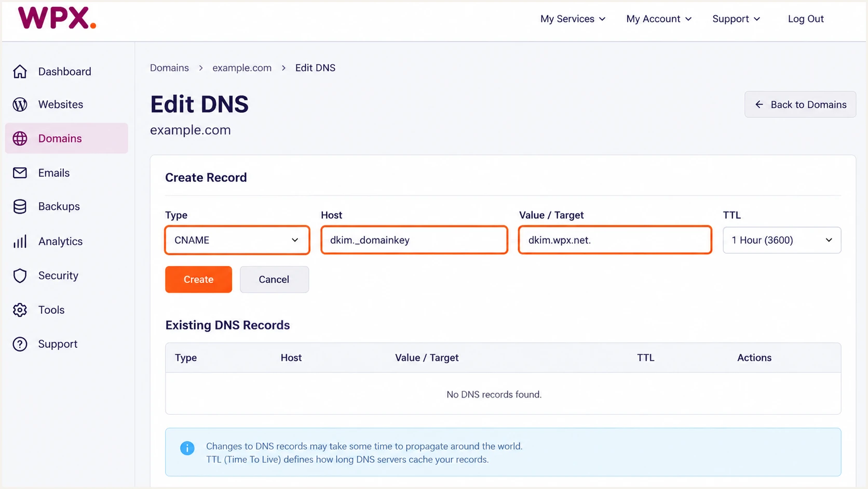
Task: Click the Support question mark icon
Action: [x=20, y=344]
